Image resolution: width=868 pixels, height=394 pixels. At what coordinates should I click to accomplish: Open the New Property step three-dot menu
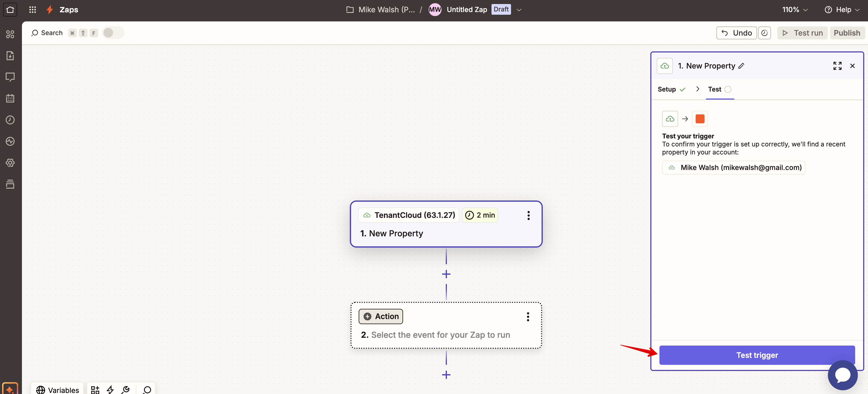click(x=528, y=215)
